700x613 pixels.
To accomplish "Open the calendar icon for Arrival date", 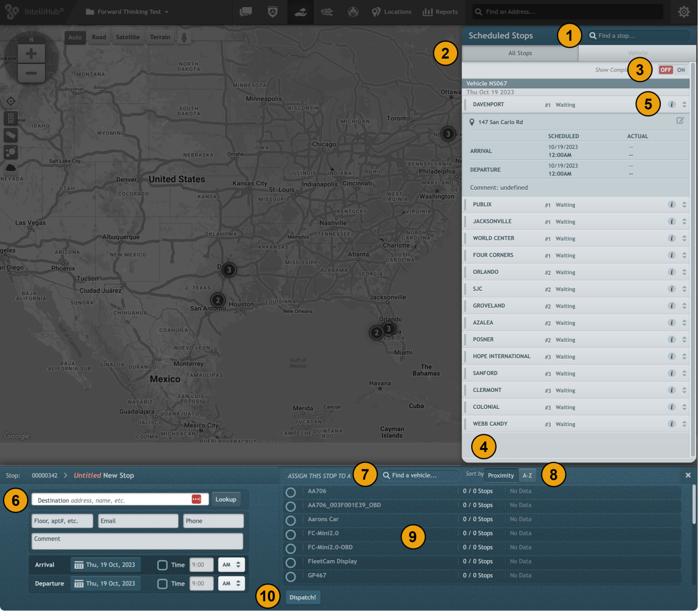I will pos(79,565).
